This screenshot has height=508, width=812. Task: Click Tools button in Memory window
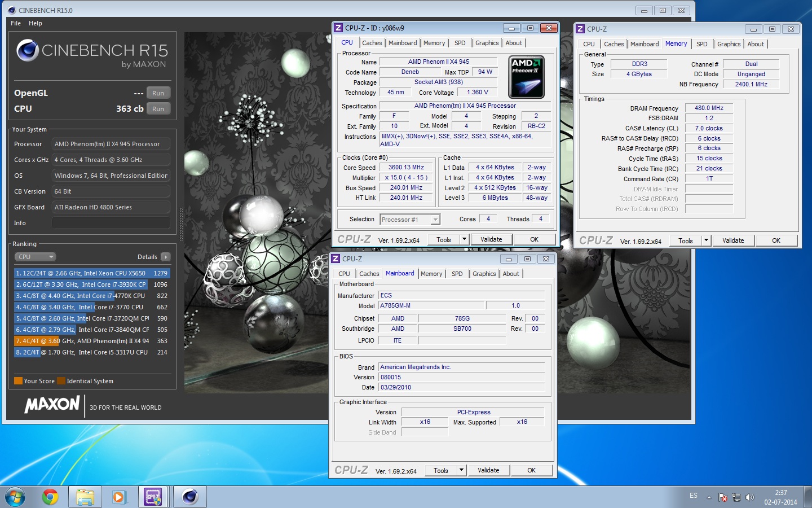click(686, 240)
